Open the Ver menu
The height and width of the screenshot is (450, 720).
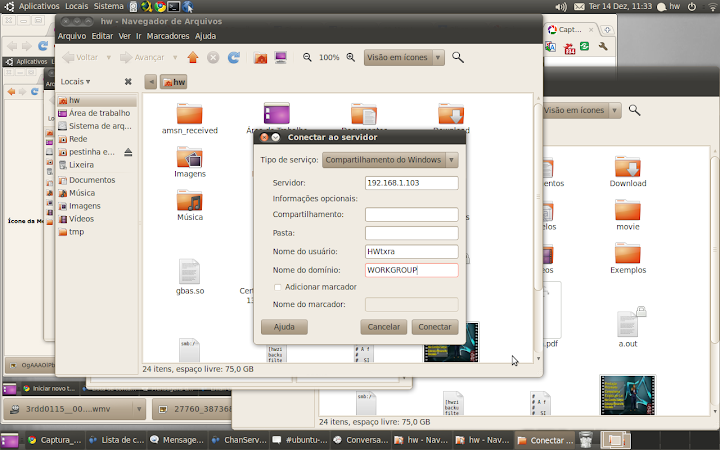click(x=124, y=36)
